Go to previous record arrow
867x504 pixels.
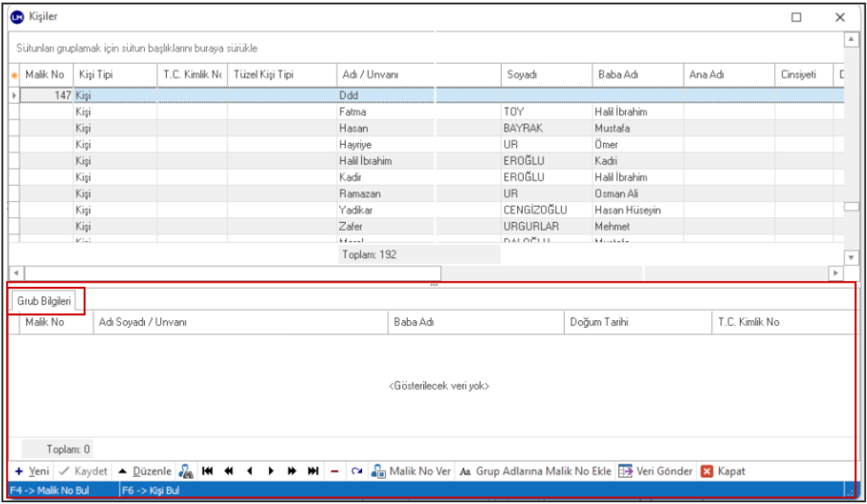click(250, 472)
